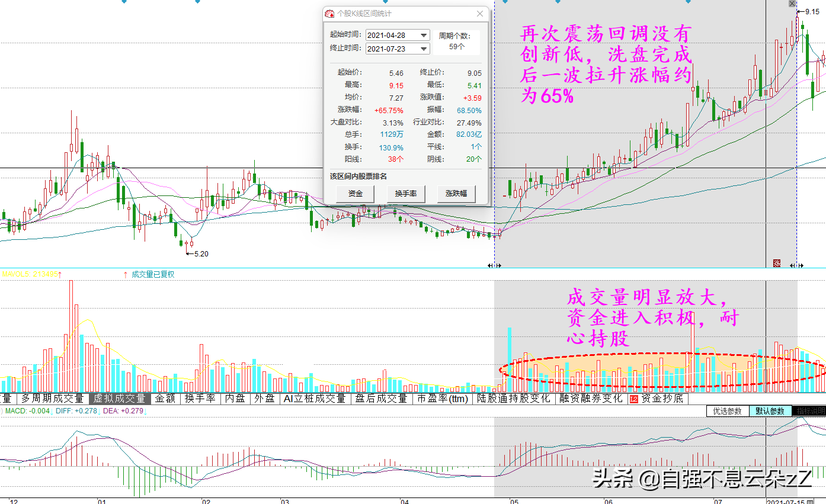This screenshot has height=504, width=826.
Task: Click the red L2 icon beside 资金抄底
Action: pos(634,399)
